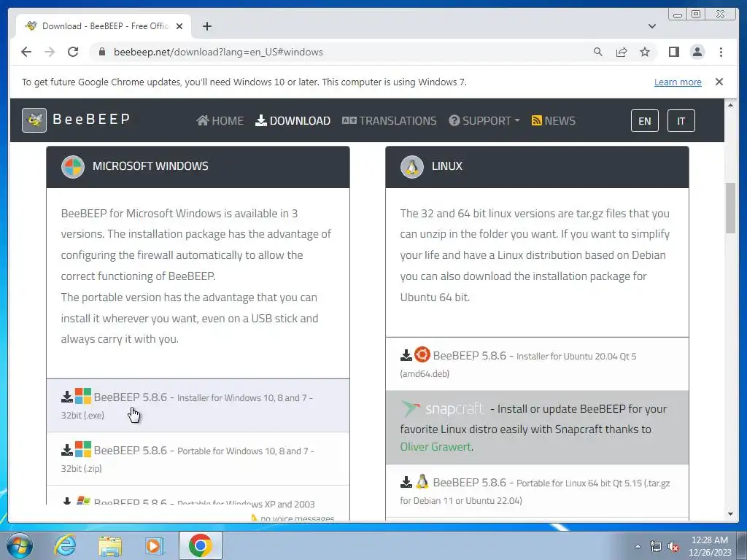Click the page scrollbar down arrow
Screen dimensions: 747x560
point(730,514)
